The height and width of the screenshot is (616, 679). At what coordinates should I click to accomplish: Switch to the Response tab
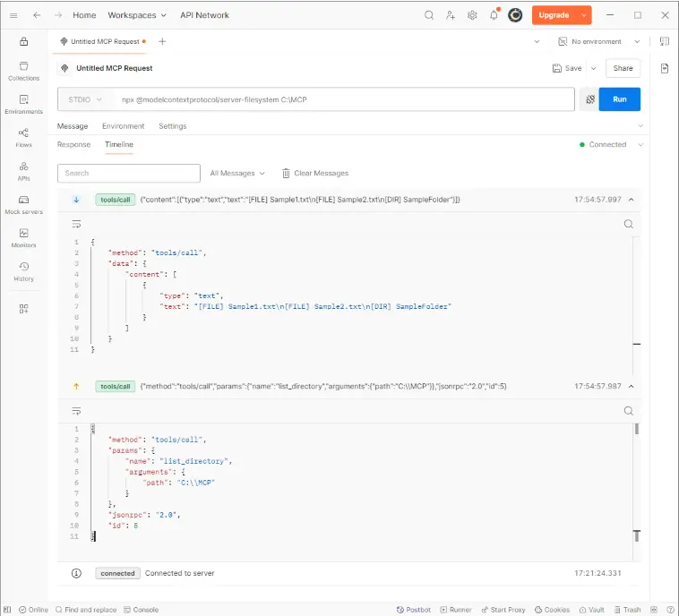[x=73, y=144]
